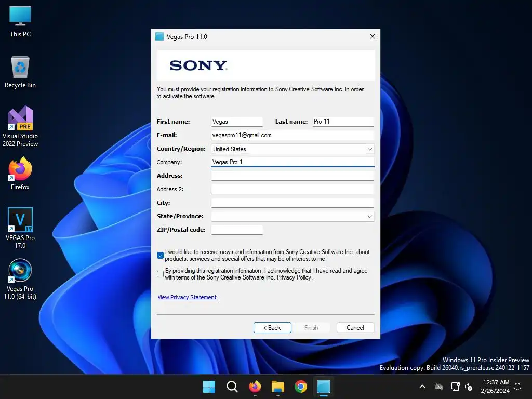
Task: Select the VEGAS Pro 17.0 shortcut
Action: click(x=20, y=228)
